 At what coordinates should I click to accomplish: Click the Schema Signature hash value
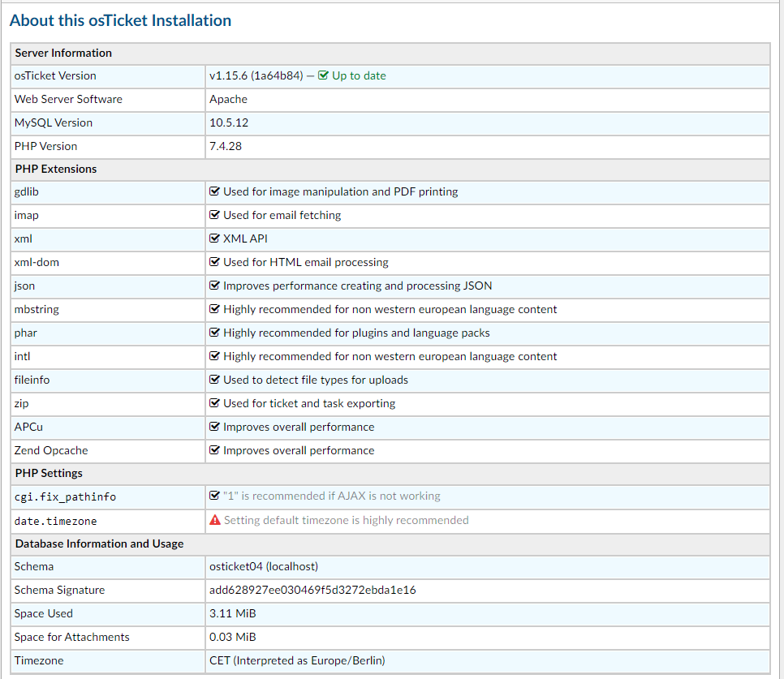312,590
